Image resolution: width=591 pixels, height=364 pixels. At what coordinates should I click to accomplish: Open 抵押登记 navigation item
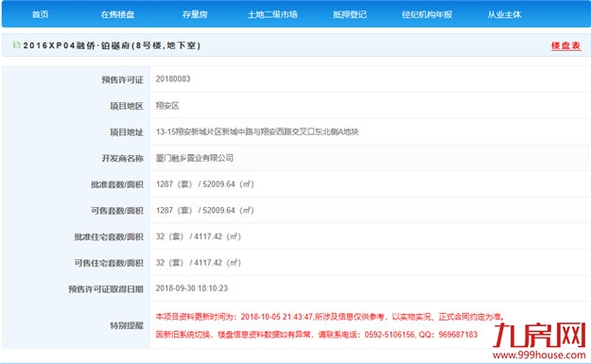(349, 14)
